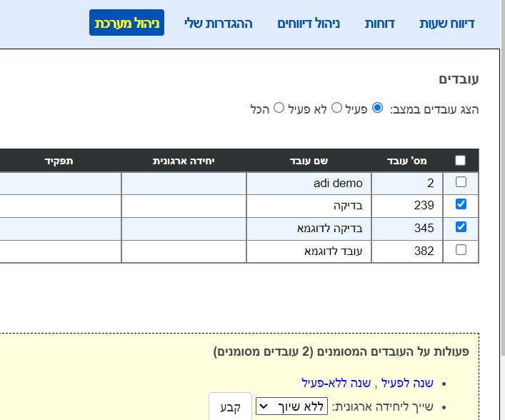
Task: Click the בדיקה לדוגמא name cell
Action: click(309, 229)
